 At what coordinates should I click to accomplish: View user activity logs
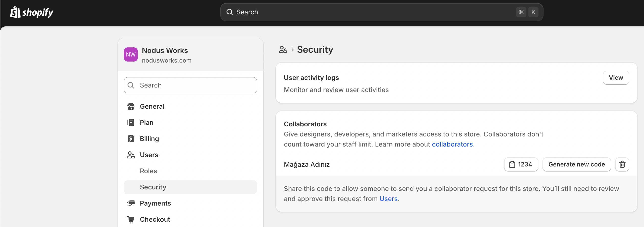tap(616, 78)
